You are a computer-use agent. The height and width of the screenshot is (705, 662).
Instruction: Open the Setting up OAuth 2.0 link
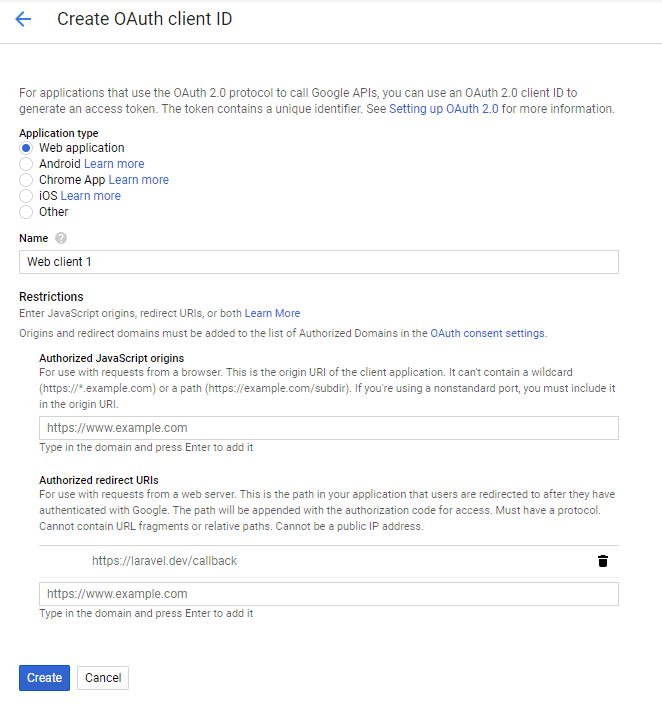click(x=443, y=109)
